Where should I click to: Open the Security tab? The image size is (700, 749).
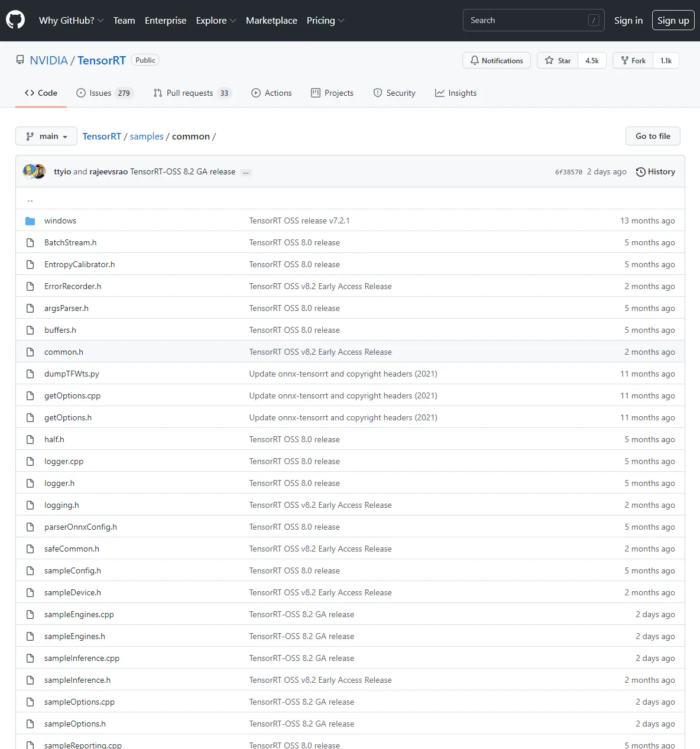[394, 93]
